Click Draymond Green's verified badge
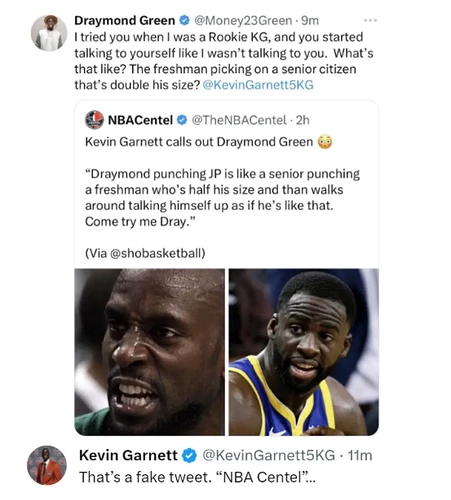Viewport: 451px width, 500px height. pyautogui.click(x=184, y=21)
